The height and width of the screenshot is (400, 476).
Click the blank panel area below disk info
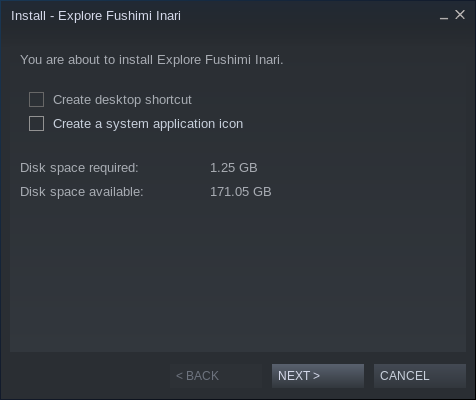pos(238,275)
